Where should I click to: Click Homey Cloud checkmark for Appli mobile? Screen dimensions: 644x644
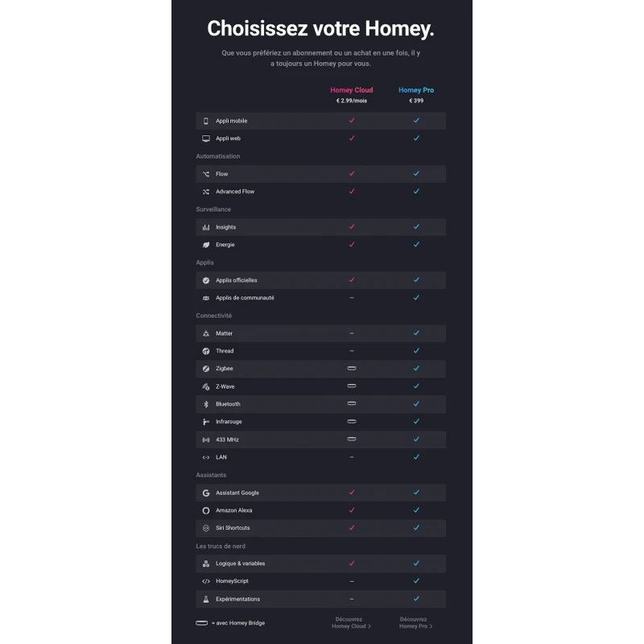click(352, 121)
